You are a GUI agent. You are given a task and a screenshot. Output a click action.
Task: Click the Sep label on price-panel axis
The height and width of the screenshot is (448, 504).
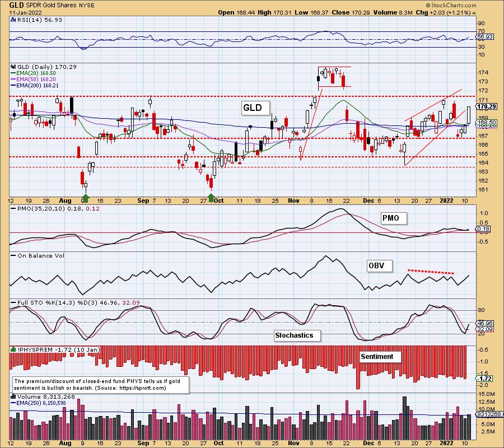click(143, 200)
